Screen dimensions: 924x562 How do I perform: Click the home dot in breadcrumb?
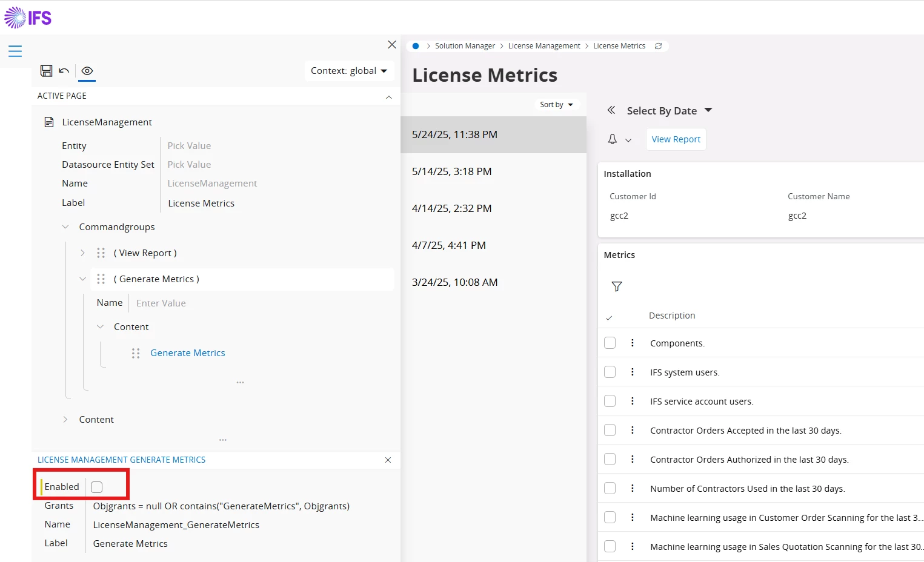click(x=416, y=46)
